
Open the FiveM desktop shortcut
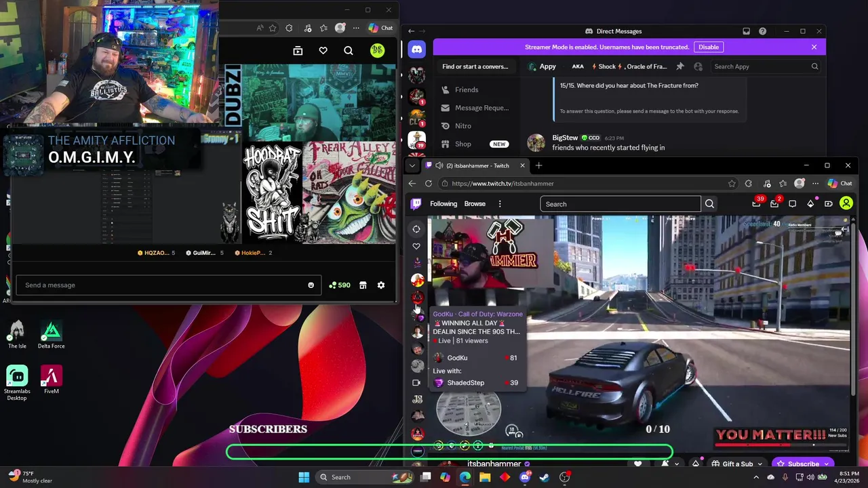52,380
